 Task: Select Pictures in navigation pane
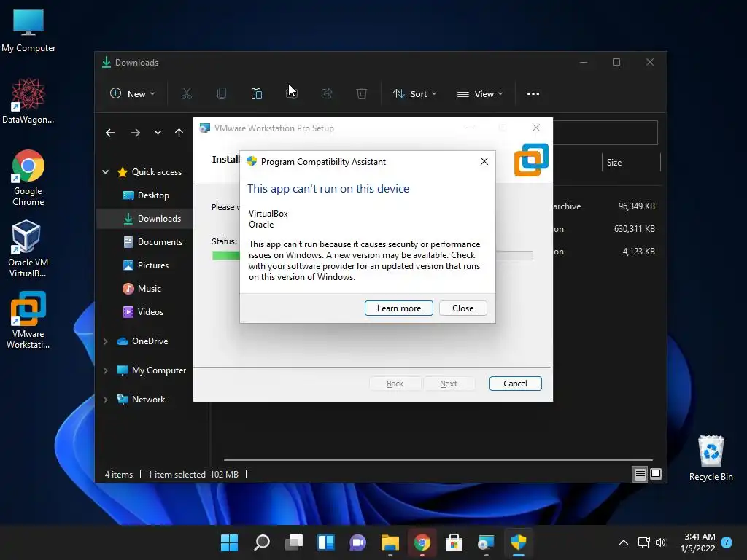[146, 265]
